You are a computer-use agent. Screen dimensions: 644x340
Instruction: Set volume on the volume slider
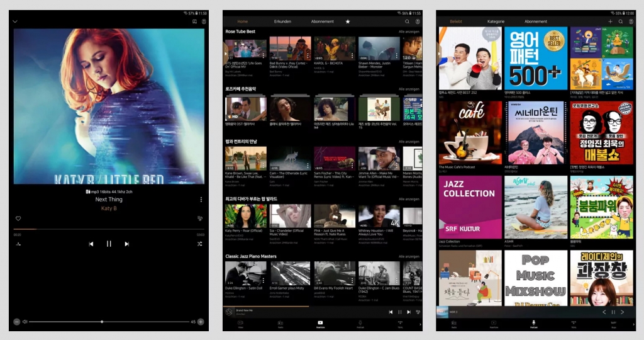(109, 322)
